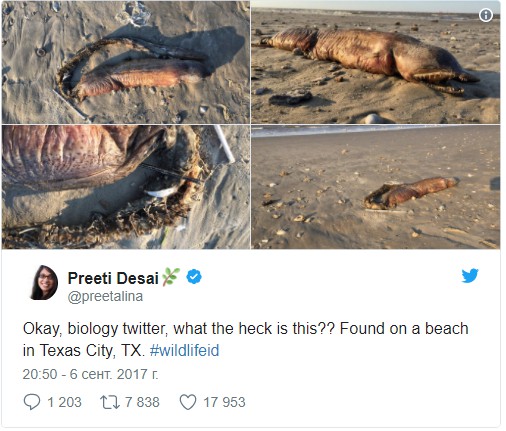Open the Twitter bird logo
Viewport: 506px width, 431px height.
coord(470,276)
